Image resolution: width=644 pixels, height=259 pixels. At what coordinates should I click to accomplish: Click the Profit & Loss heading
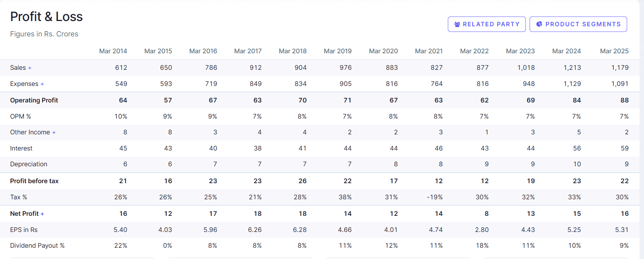[47, 17]
